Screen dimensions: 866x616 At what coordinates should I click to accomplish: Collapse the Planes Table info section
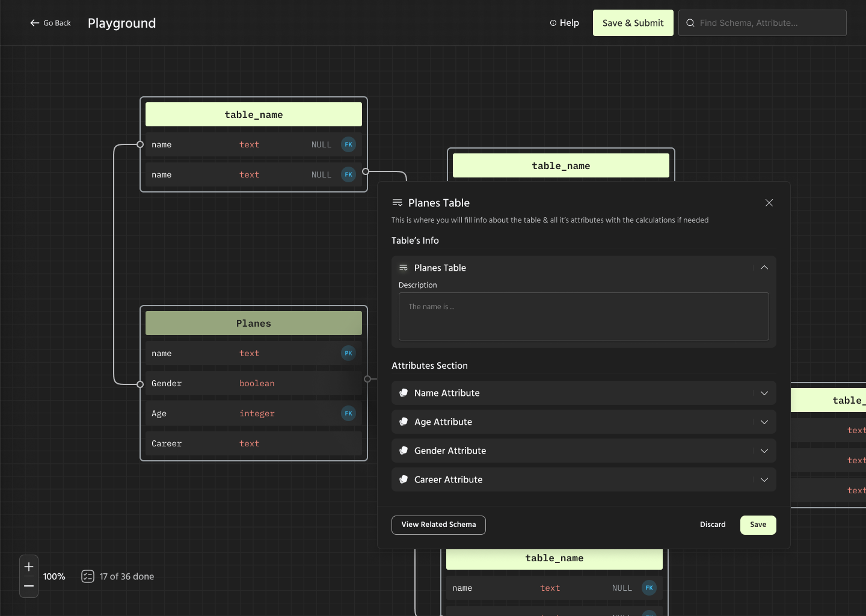point(764,268)
